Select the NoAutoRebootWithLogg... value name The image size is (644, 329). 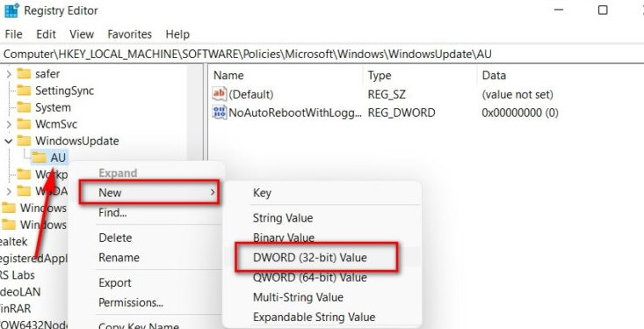[x=295, y=113]
